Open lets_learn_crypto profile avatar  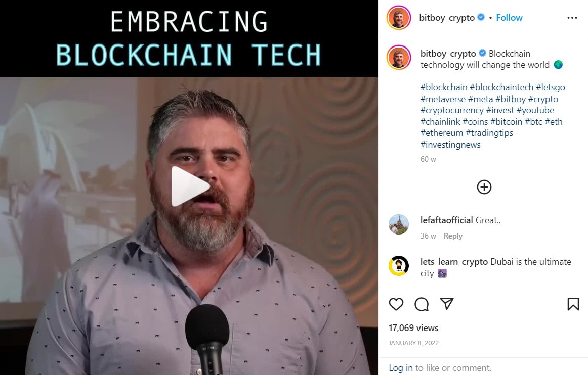click(399, 266)
